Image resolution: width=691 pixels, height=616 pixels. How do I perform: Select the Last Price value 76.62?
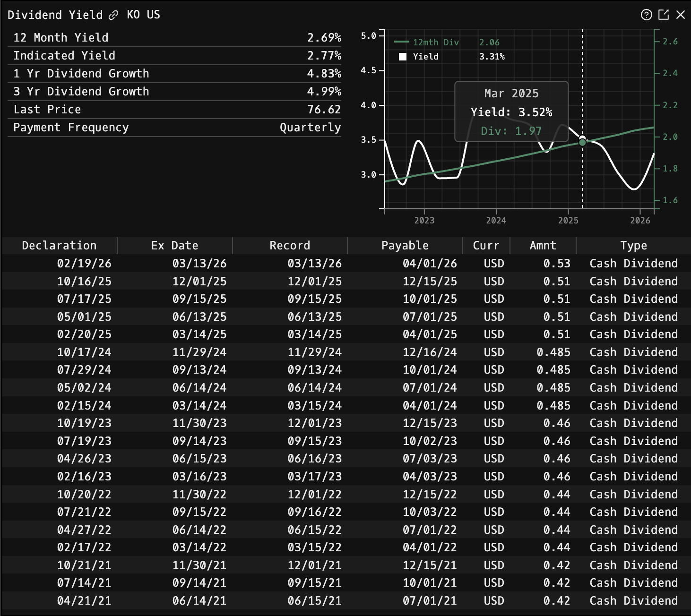pyautogui.click(x=324, y=110)
